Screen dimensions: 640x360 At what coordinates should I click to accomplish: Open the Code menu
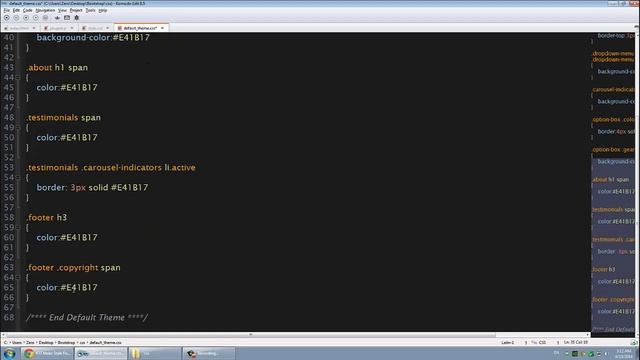click(x=28, y=10)
